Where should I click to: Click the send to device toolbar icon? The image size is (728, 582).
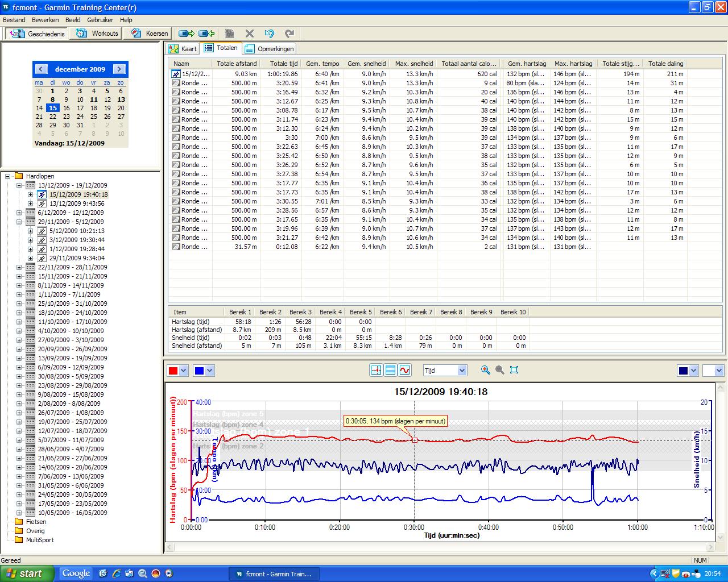[187, 34]
